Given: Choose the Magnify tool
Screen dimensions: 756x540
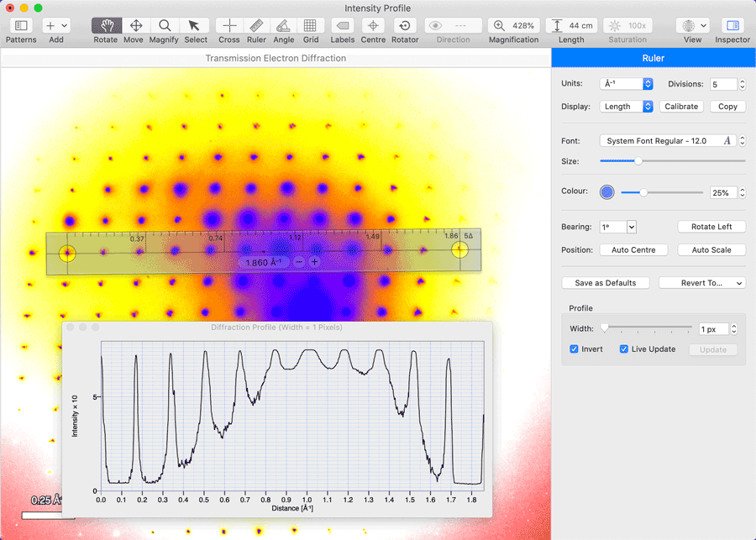Looking at the screenshot, I should [164, 26].
